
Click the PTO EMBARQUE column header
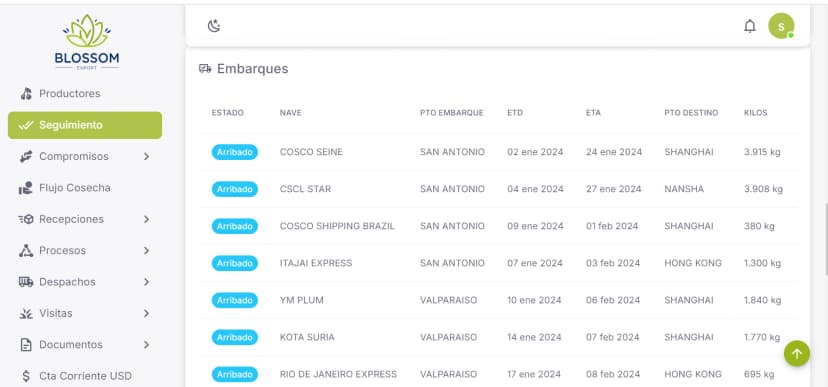click(x=452, y=113)
